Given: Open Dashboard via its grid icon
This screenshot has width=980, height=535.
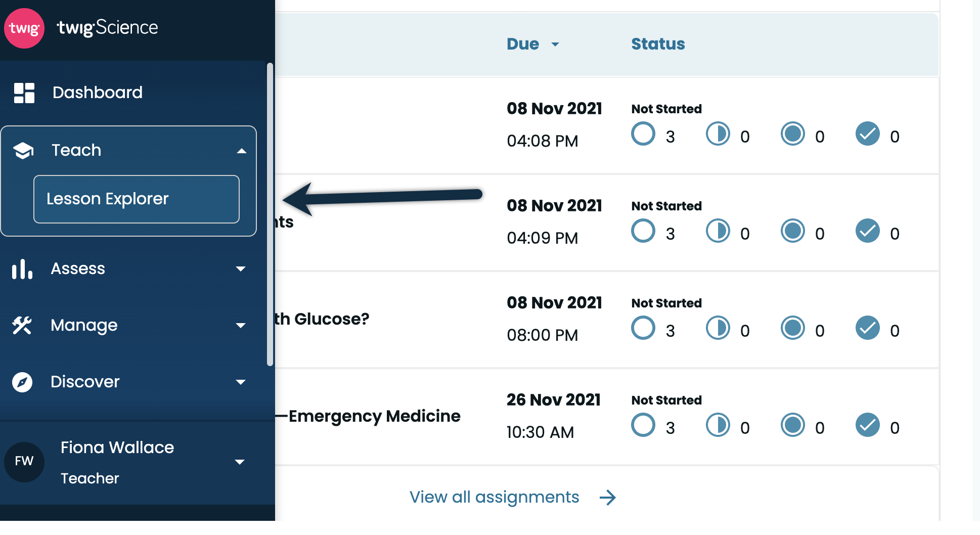Looking at the screenshot, I should click(x=24, y=93).
